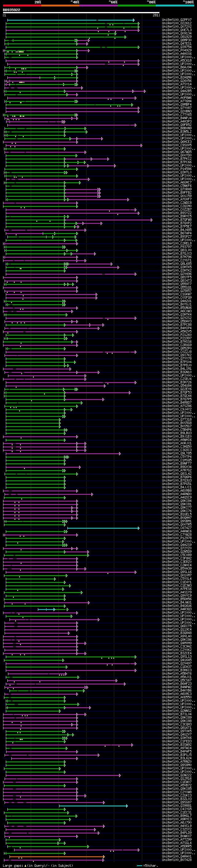Image resolution: width=197 pixels, height=868 pixels.
Task: Select hit label UniRef100_C0Z2B7
Action: 177,210
